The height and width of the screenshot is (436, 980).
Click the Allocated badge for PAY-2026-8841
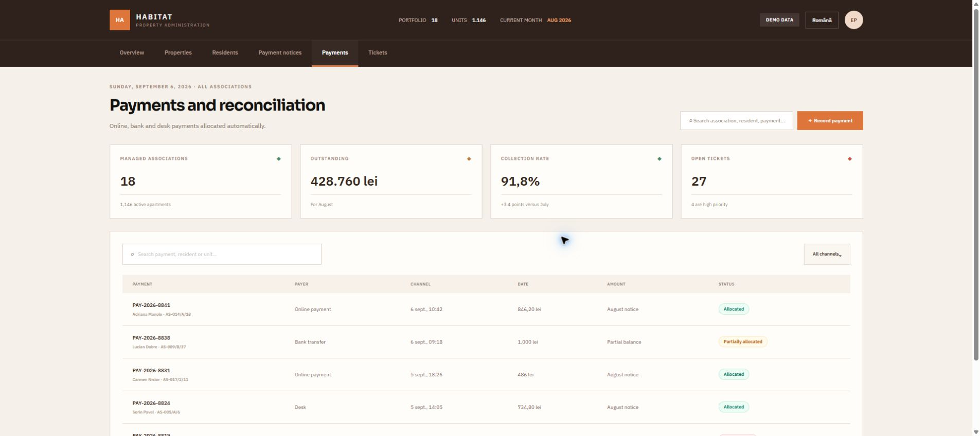(x=734, y=309)
